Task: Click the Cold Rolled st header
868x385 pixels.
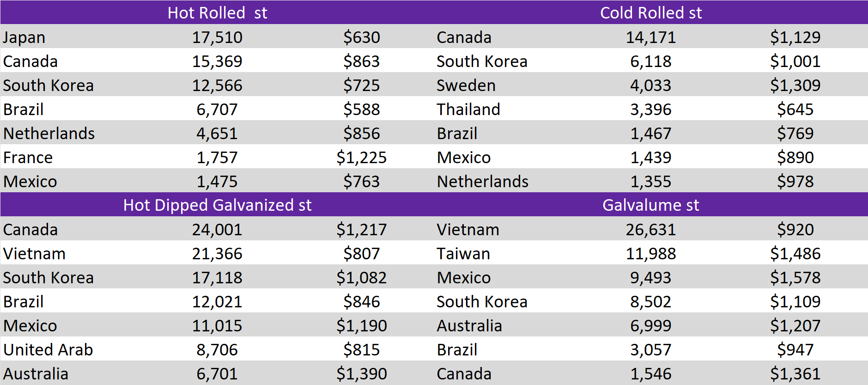Action: 650,12
